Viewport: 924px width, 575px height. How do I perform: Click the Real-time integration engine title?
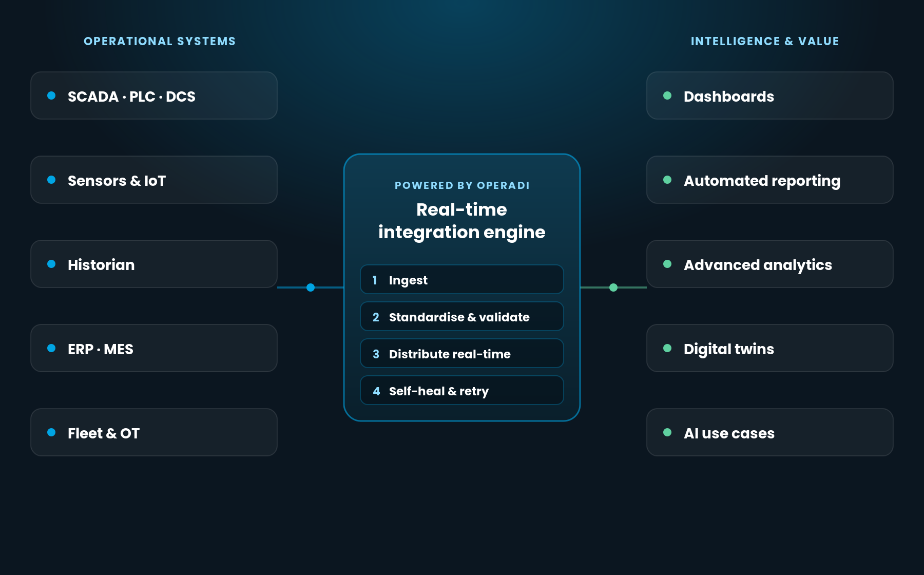462,221
